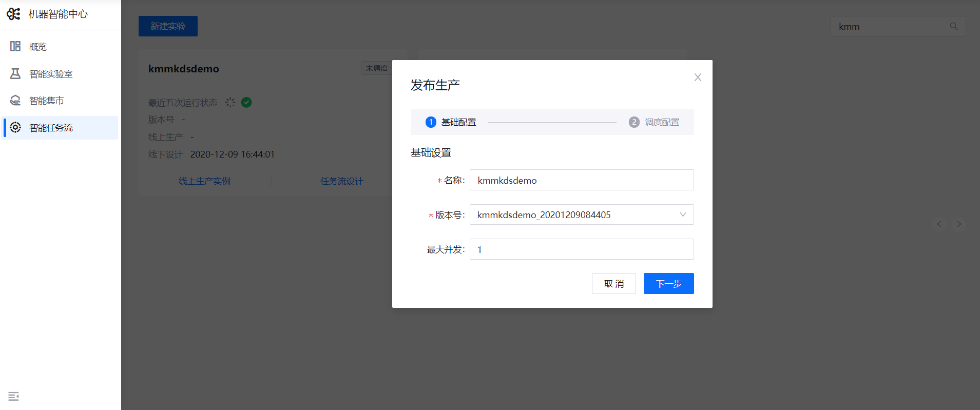Image resolution: width=980 pixels, height=410 pixels.
Task: Click the green success status icon
Action: (x=246, y=102)
